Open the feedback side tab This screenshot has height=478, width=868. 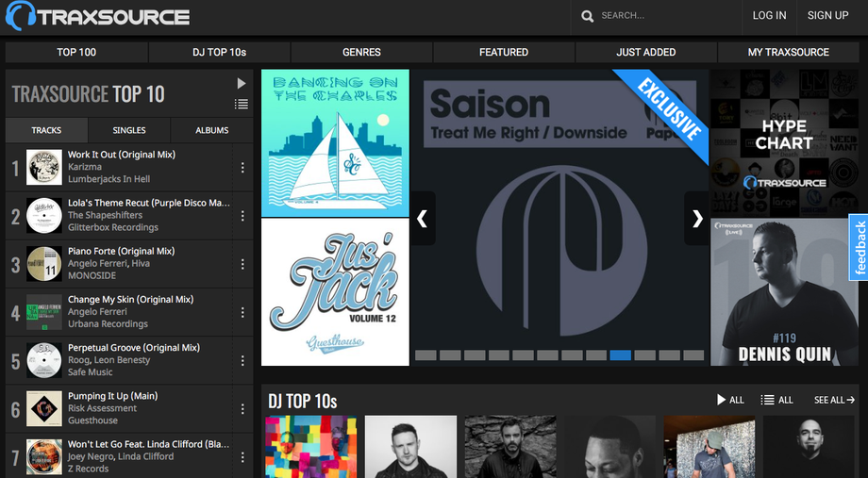point(860,247)
